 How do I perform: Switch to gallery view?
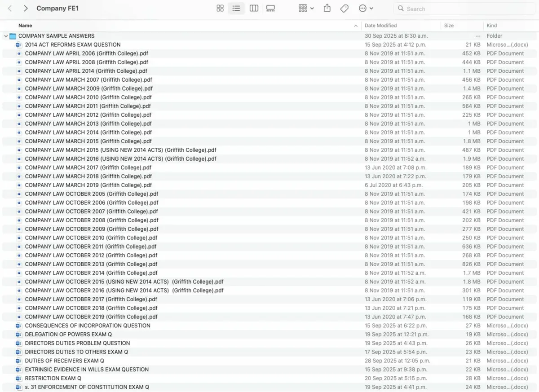coord(270,9)
